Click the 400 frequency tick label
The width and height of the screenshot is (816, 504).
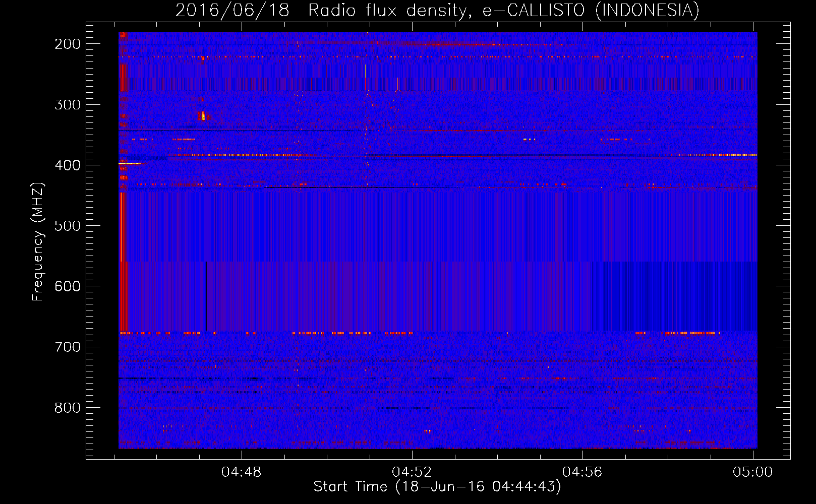click(68, 165)
